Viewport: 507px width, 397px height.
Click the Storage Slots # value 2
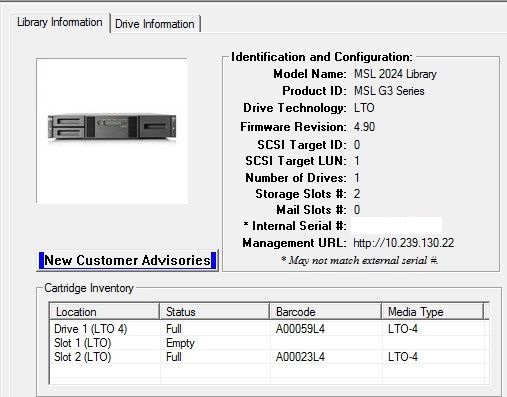click(357, 194)
